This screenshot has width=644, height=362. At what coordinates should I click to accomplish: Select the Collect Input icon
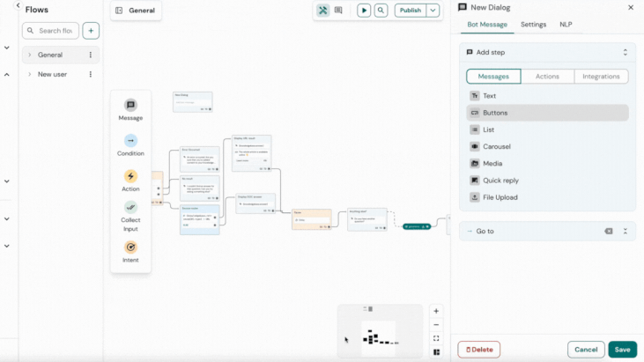pyautogui.click(x=130, y=207)
